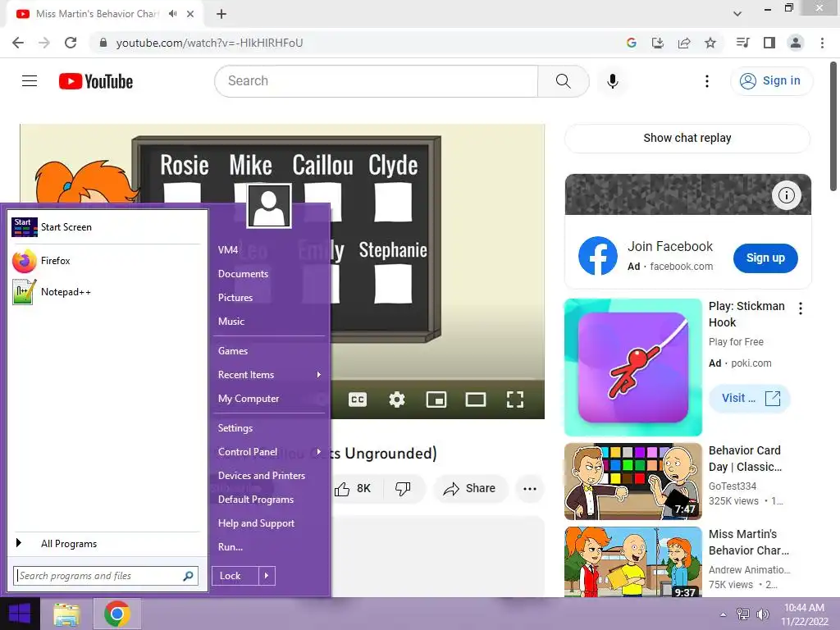Show hidden system tray icons

tap(724, 614)
